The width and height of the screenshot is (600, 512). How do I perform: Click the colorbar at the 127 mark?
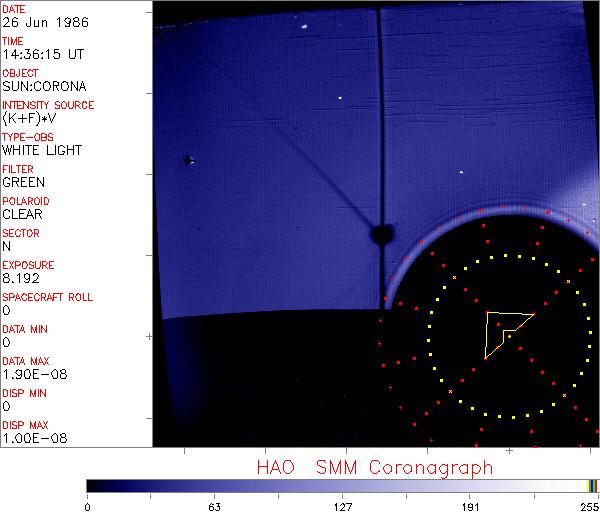(342, 485)
